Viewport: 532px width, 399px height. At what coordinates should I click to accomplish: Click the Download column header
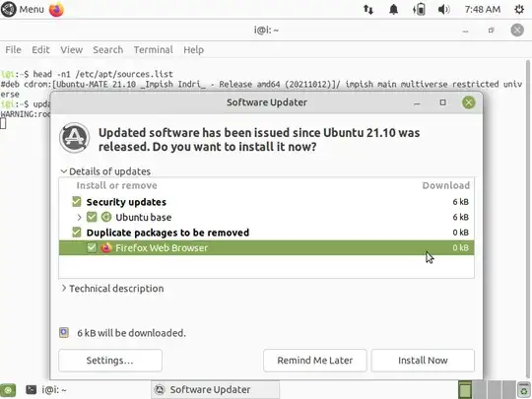click(446, 185)
